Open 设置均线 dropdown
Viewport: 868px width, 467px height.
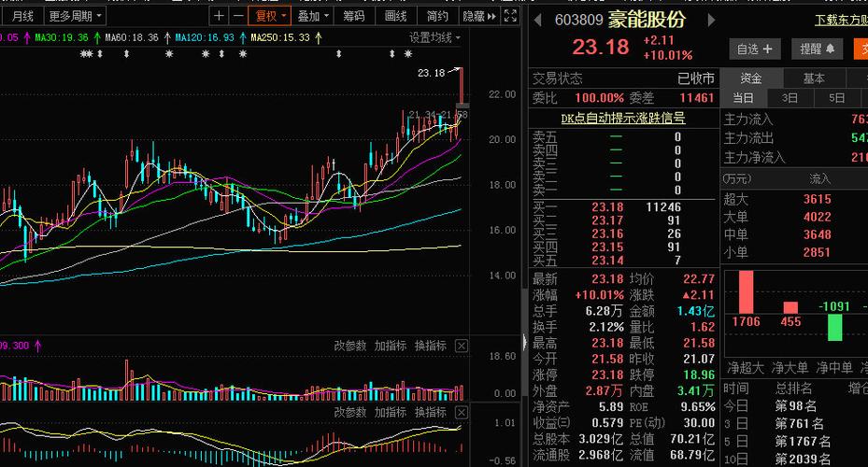pyautogui.click(x=434, y=37)
